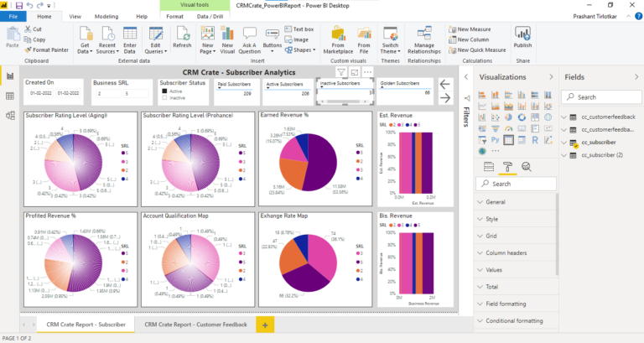The image size is (644, 343).
Task: Select the Stacked bar chart visual icon
Action: (x=482, y=95)
